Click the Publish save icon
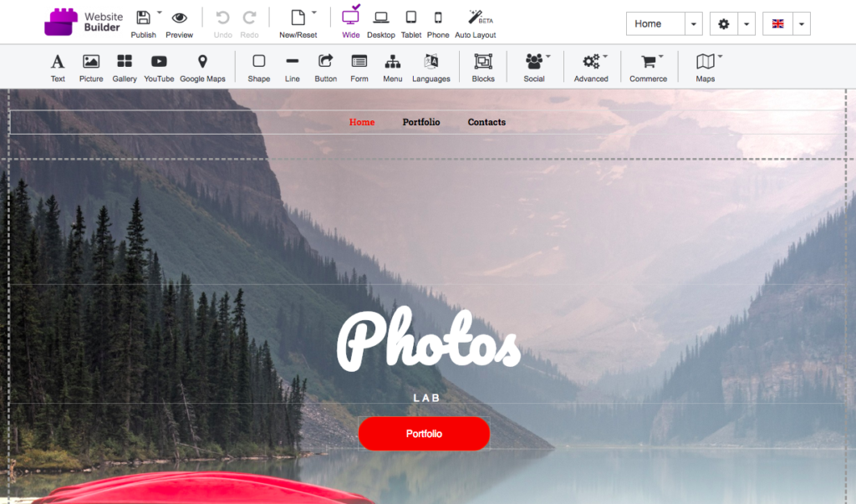The width and height of the screenshot is (856, 504). 143,18
